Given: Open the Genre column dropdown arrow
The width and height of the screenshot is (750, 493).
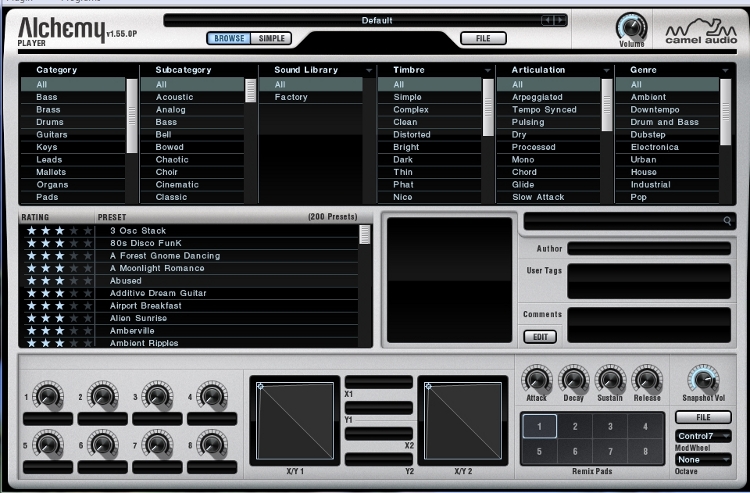Looking at the screenshot, I should click(x=725, y=70).
